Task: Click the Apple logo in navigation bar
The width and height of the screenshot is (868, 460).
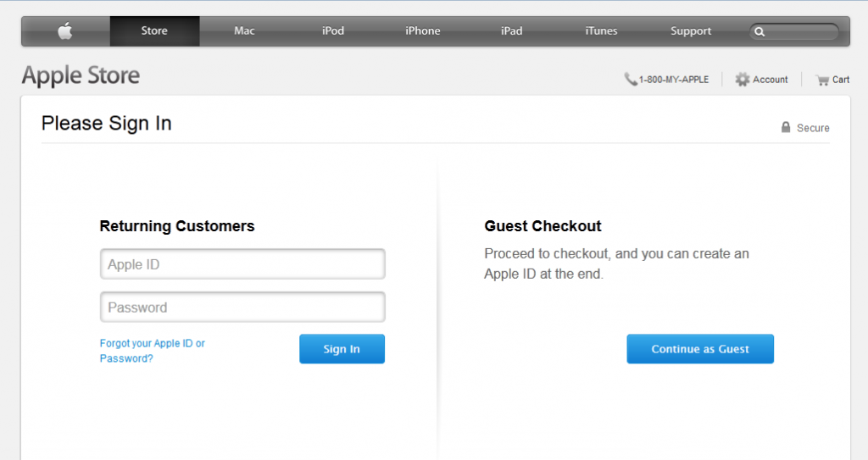Action: (x=65, y=31)
